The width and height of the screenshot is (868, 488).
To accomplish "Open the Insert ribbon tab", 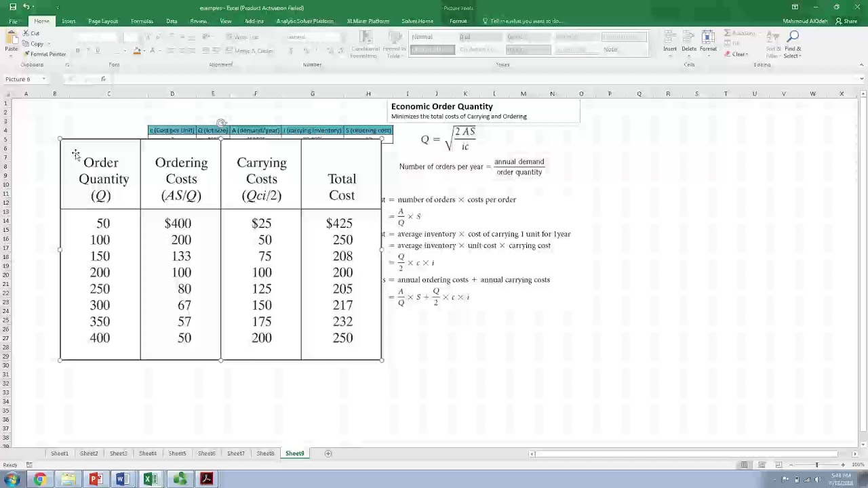I will pos(68,21).
